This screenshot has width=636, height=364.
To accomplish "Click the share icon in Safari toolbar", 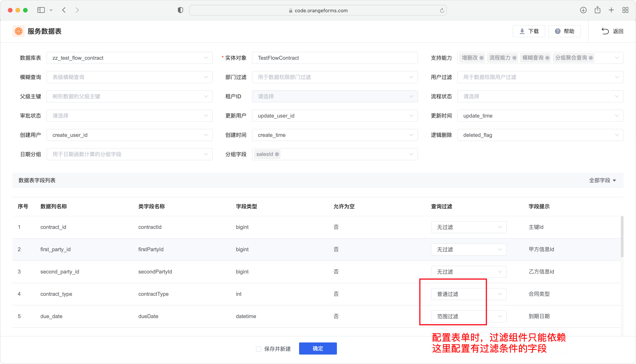I will click(597, 10).
